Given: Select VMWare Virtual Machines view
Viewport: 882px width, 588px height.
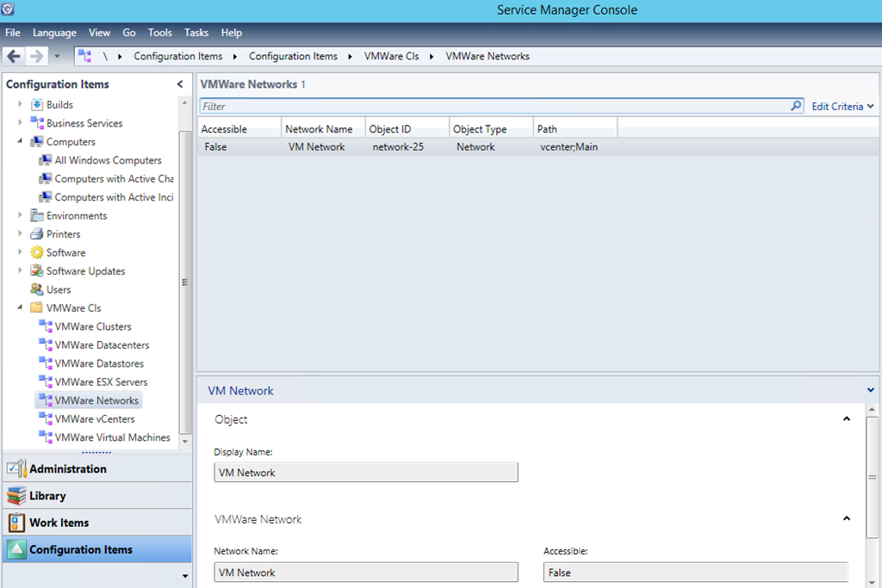Looking at the screenshot, I should [112, 437].
